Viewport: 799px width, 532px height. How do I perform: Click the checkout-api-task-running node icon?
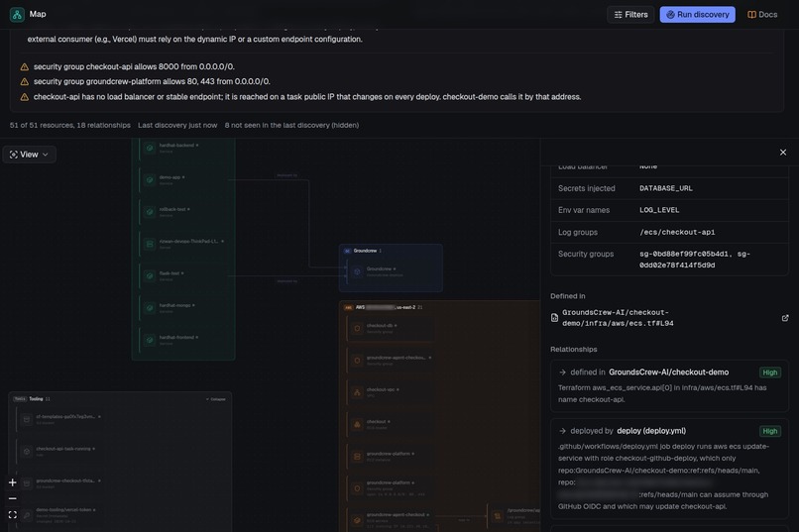27,452
